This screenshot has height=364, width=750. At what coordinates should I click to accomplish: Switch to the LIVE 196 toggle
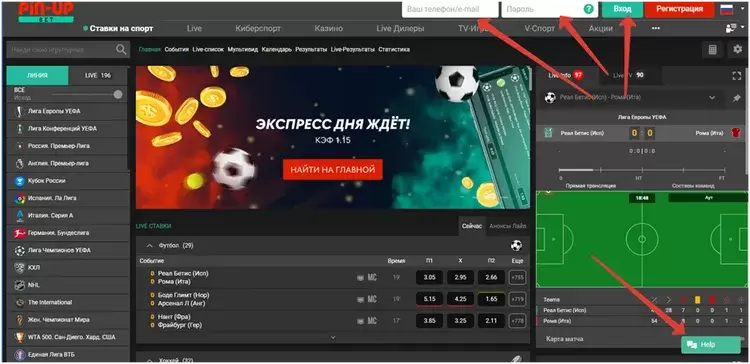tap(98, 76)
